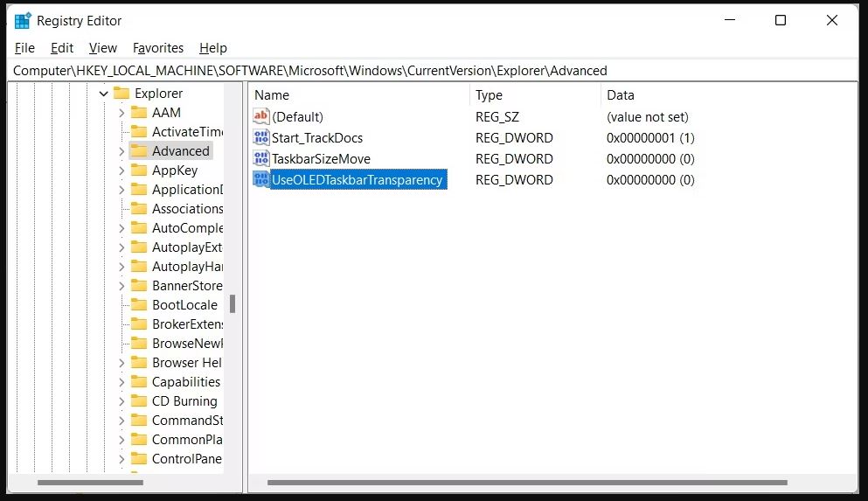Open the Edit menu
Viewport: 868px width, 501px height.
point(62,48)
